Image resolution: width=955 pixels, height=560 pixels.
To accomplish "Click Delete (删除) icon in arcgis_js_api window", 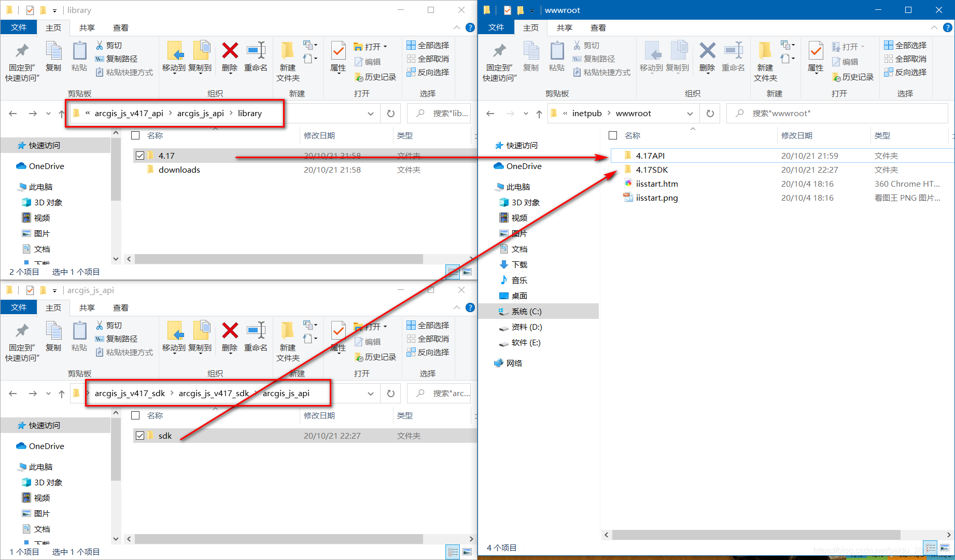I will pos(230,331).
